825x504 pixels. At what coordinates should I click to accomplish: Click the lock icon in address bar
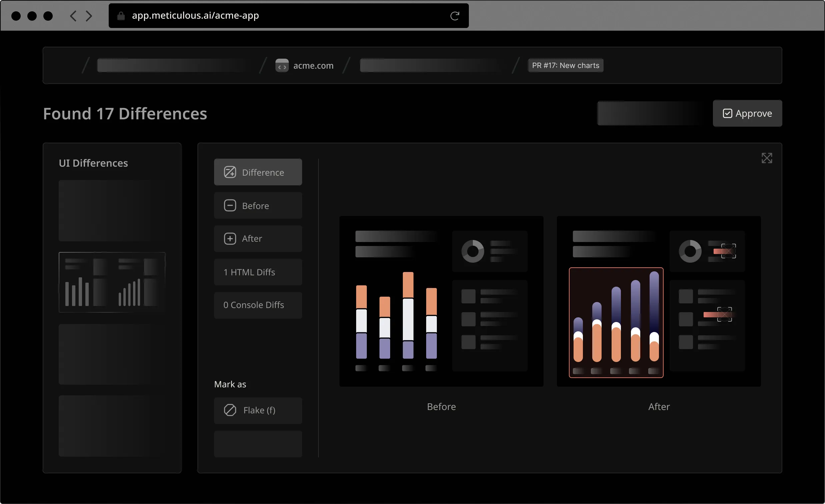click(121, 16)
